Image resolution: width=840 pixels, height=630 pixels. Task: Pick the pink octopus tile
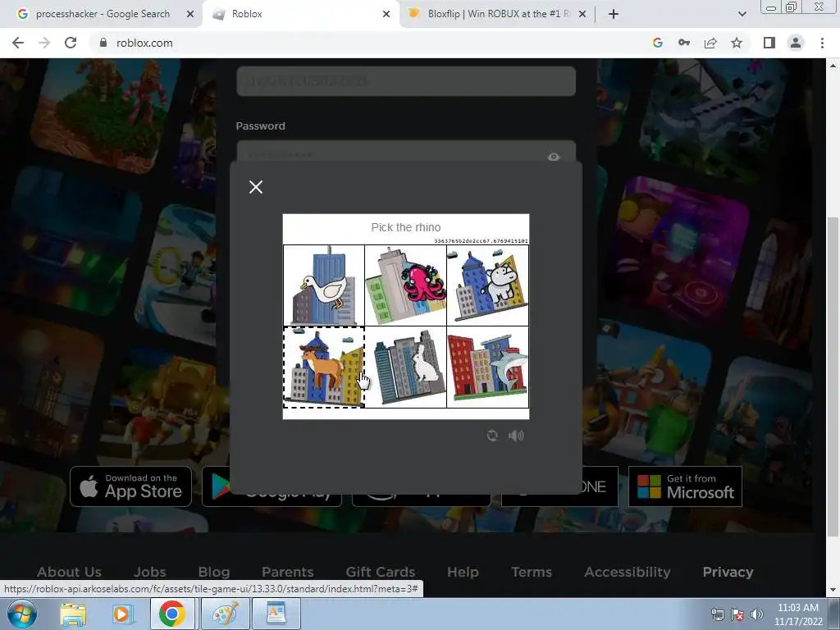click(405, 285)
